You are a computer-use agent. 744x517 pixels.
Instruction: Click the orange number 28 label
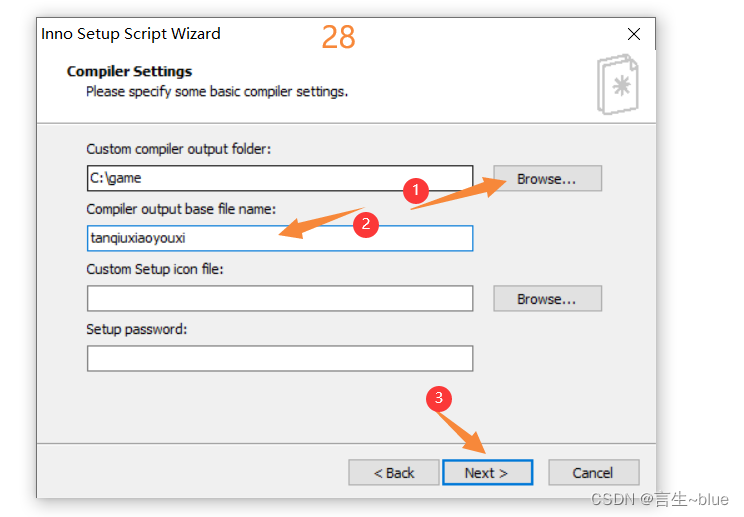338,37
